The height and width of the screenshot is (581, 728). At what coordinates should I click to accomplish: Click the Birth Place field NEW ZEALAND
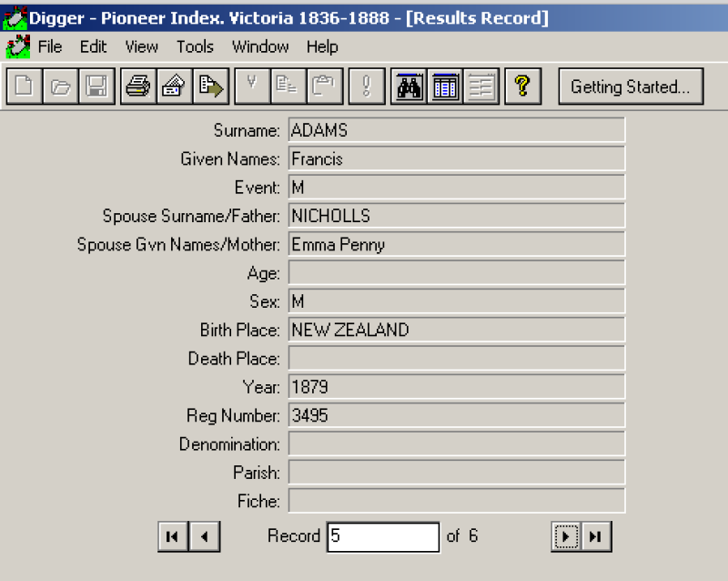[457, 330]
